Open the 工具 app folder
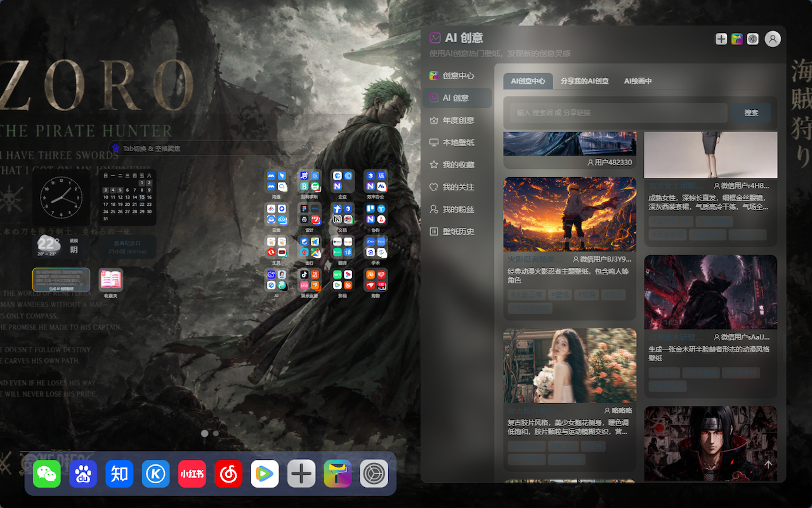 click(277, 247)
